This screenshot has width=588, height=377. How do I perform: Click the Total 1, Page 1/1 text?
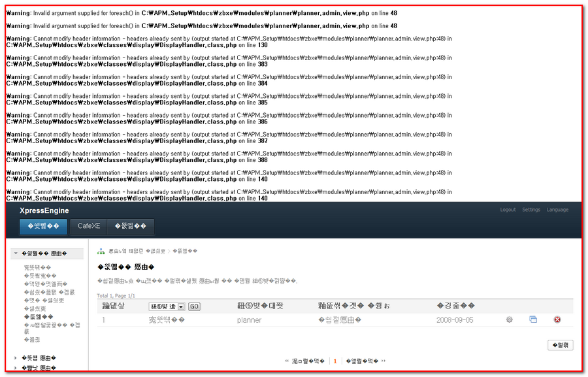[x=116, y=295]
